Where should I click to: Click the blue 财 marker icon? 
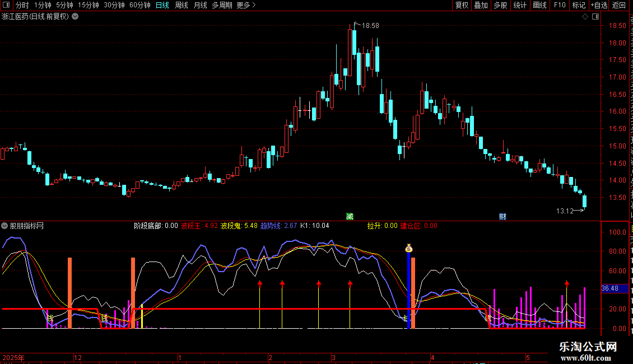(x=502, y=217)
